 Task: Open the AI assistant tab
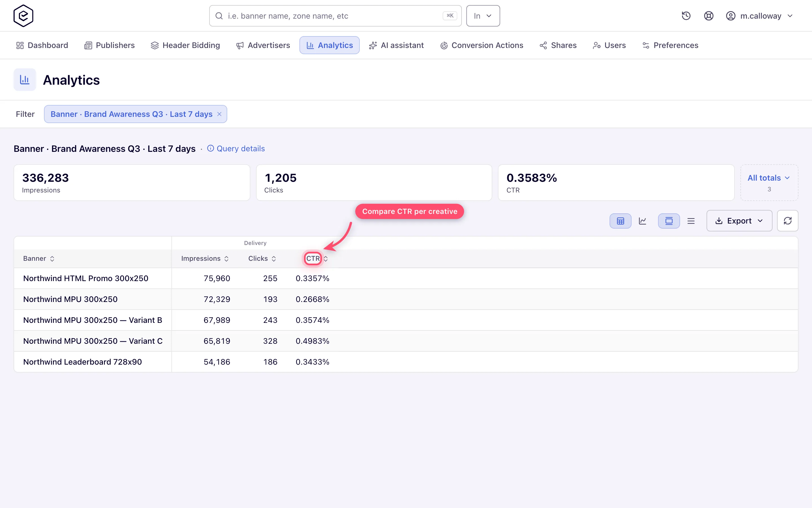(x=396, y=45)
